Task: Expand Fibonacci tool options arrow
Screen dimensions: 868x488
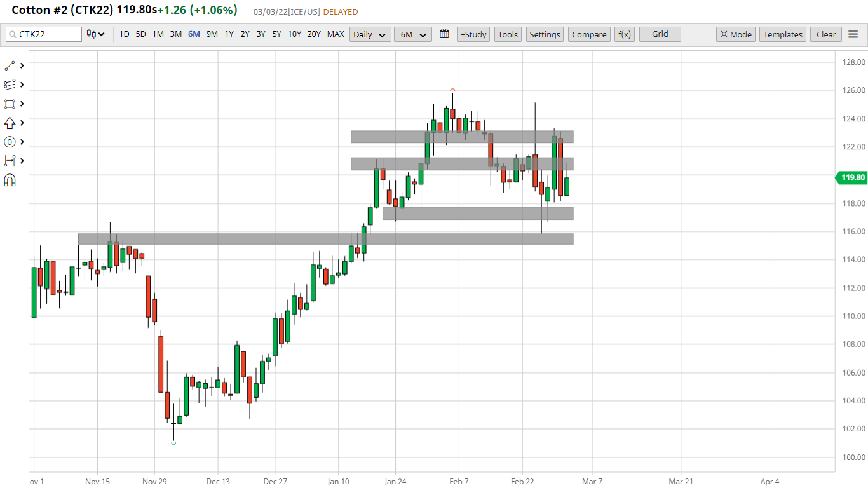Action: point(22,85)
